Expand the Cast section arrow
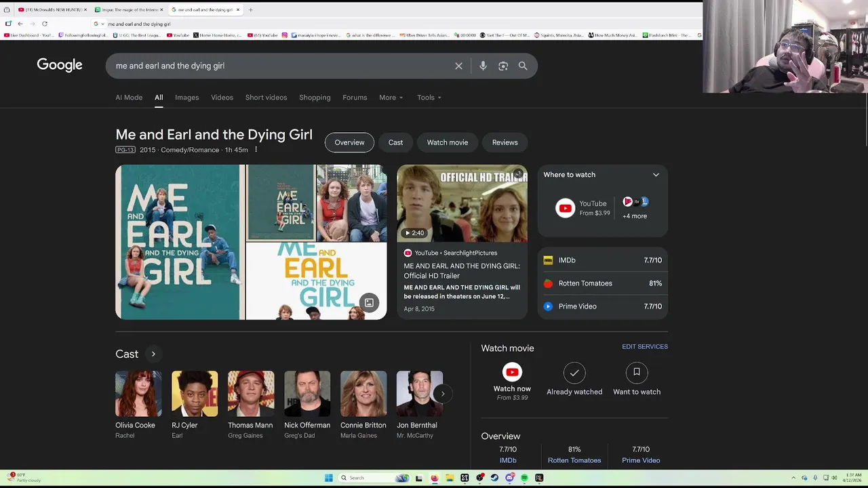 (153, 354)
